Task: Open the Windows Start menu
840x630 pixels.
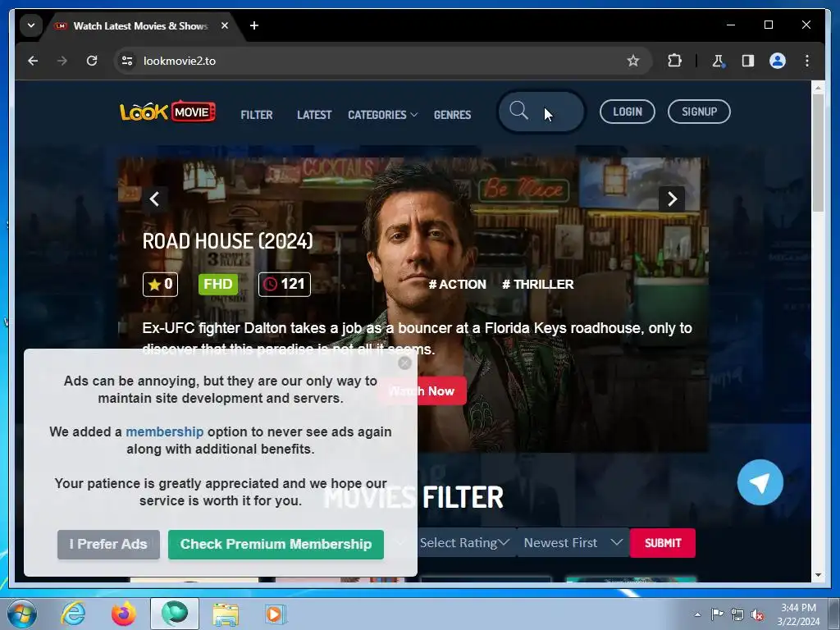Action: click(x=22, y=614)
